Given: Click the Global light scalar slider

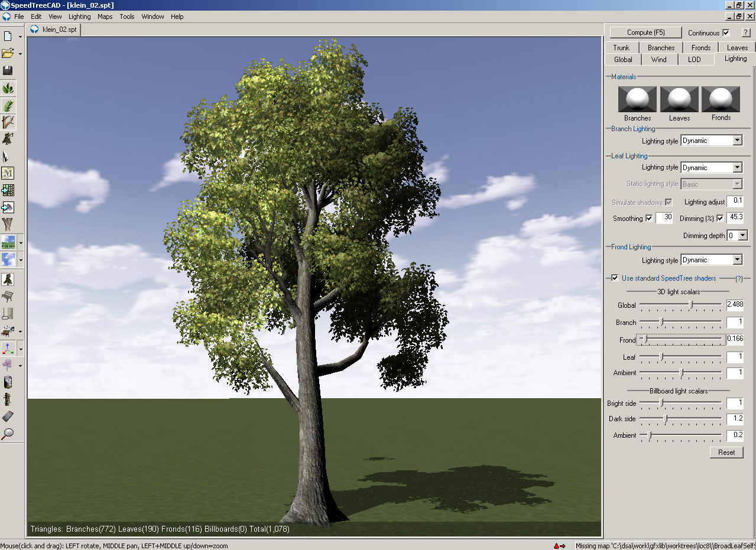Looking at the screenshot, I should pos(681,305).
